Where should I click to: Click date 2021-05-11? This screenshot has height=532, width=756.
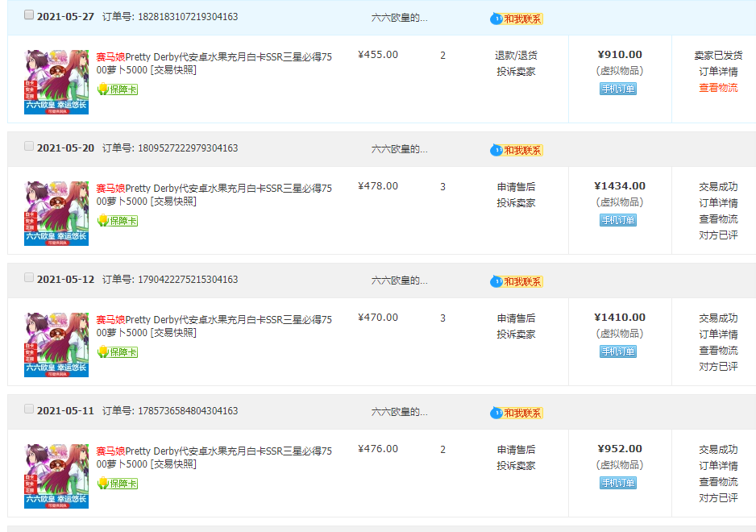click(65, 411)
